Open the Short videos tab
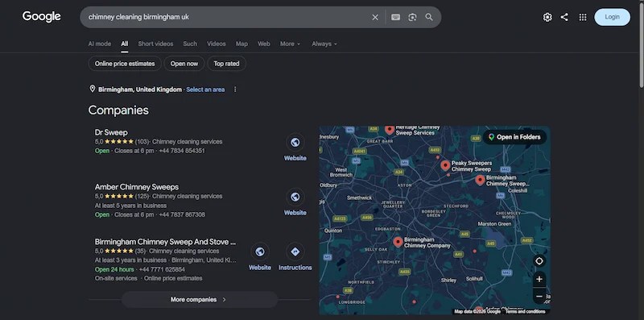644x320 pixels. 155,44
